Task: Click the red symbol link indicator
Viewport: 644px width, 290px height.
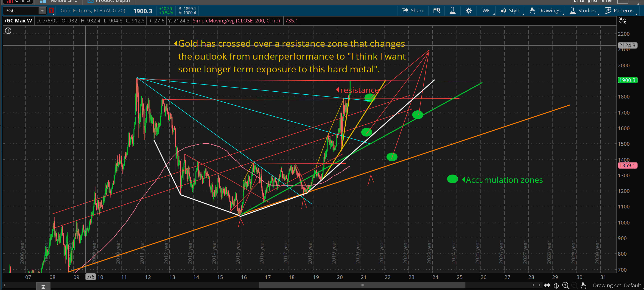Action: (x=51, y=11)
